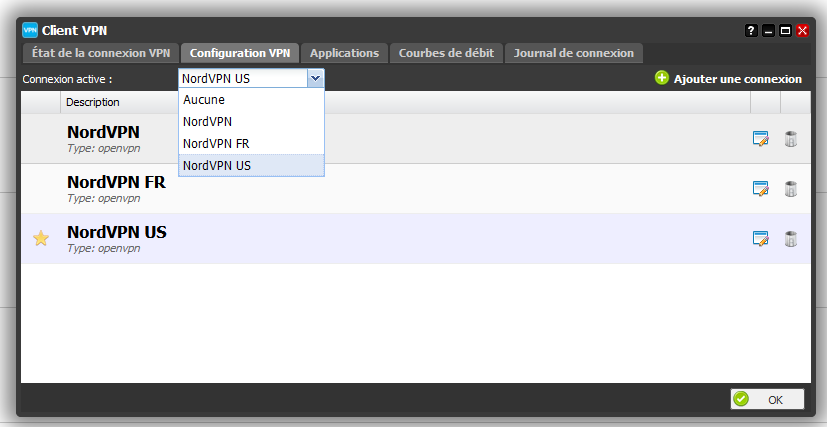Minimize the Client VPN window
The height and width of the screenshot is (427, 827).
coord(768,31)
